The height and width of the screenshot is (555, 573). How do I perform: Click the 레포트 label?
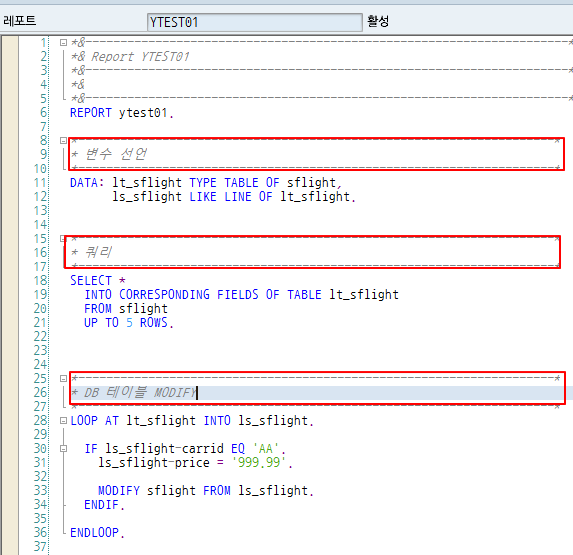pos(20,20)
